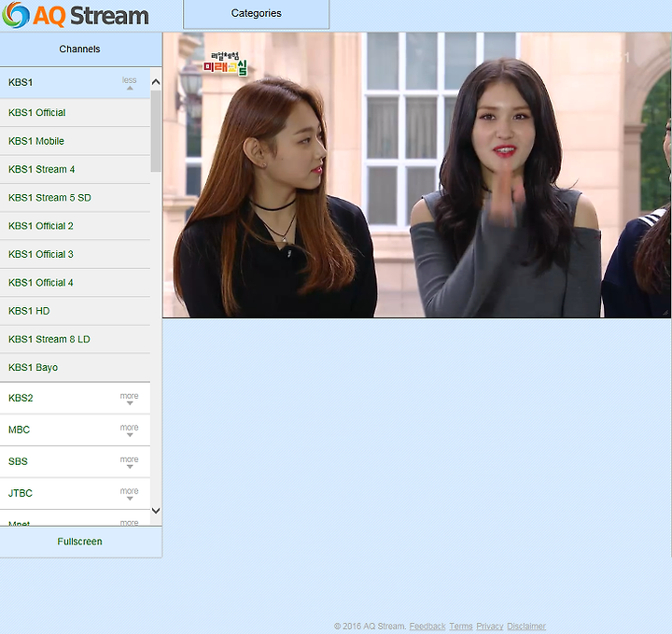Open the Privacy footer link
This screenshot has height=634, width=672.
click(x=490, y=627)
